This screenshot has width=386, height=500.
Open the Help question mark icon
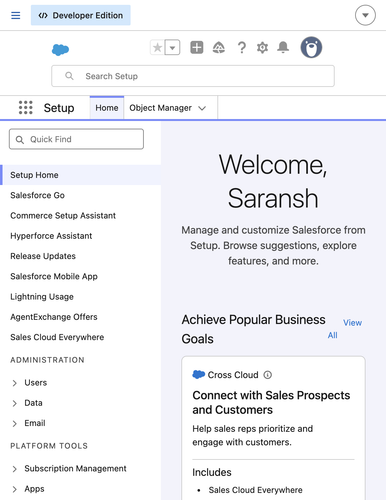242,48
